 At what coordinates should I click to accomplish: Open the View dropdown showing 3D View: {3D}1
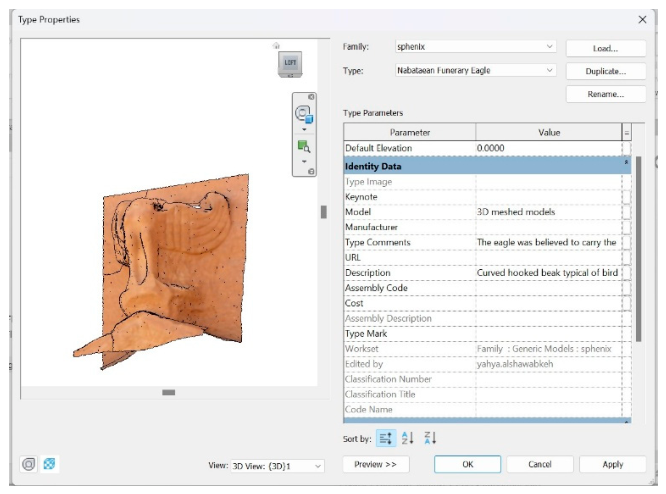pos(277,466)
